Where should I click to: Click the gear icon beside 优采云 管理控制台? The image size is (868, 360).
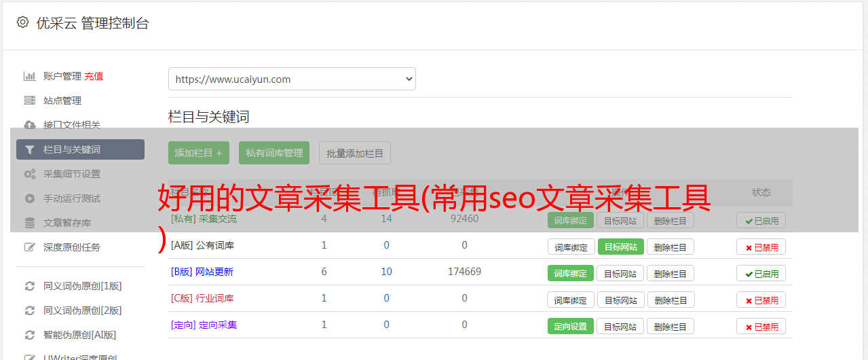point(22,22)
